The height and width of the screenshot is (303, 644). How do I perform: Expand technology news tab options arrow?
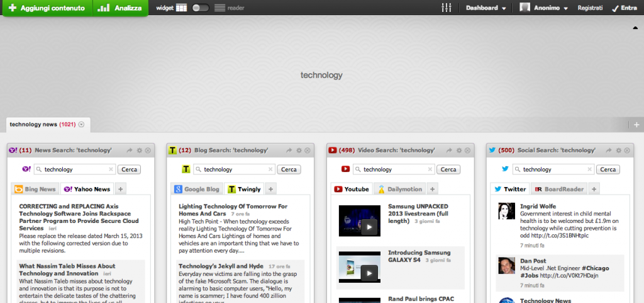point(81,125)
